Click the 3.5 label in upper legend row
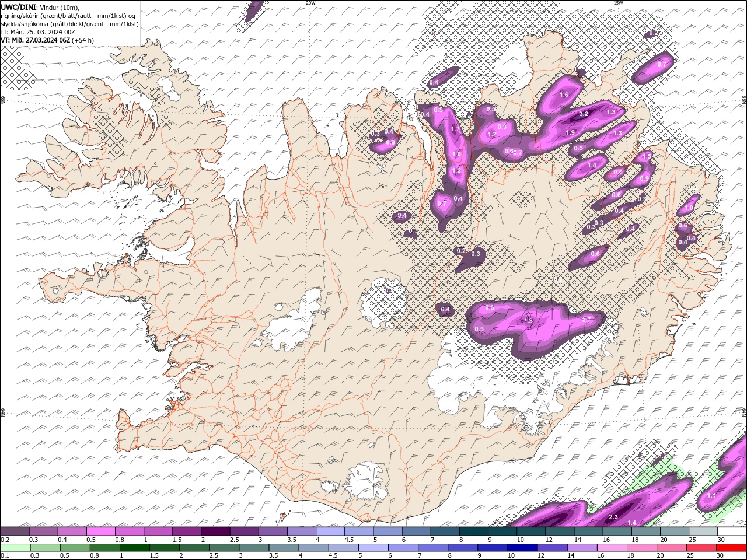The width and height of the screenshot is (747, 560). pyautogui.click(x=291, y=540)
